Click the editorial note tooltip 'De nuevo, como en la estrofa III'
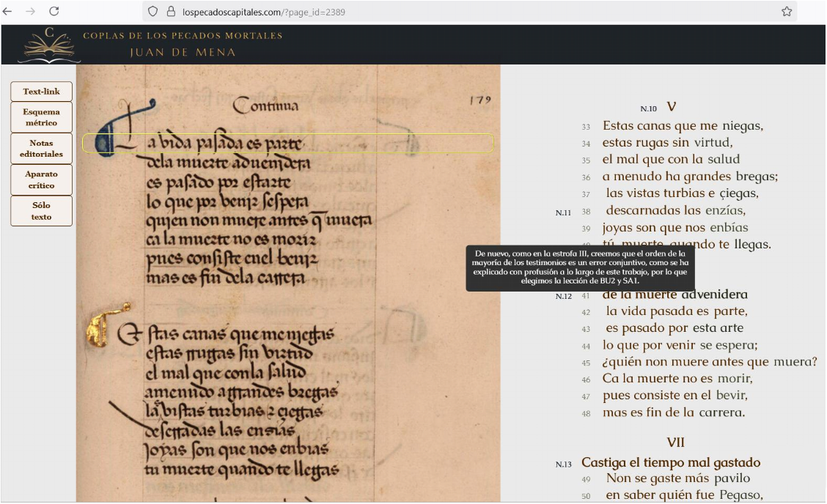 click(580, 268)
